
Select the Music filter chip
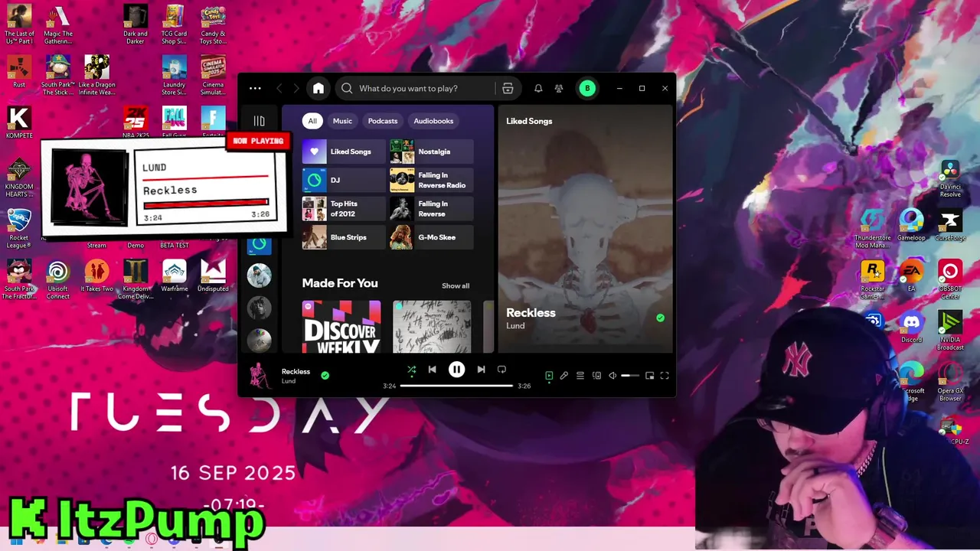(342, 121)
